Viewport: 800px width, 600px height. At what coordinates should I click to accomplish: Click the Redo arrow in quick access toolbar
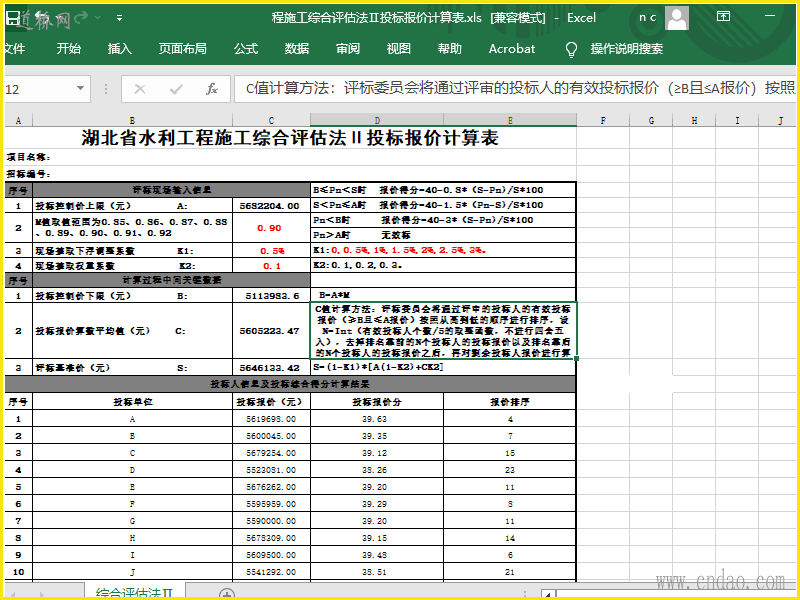tap(81, 18)
